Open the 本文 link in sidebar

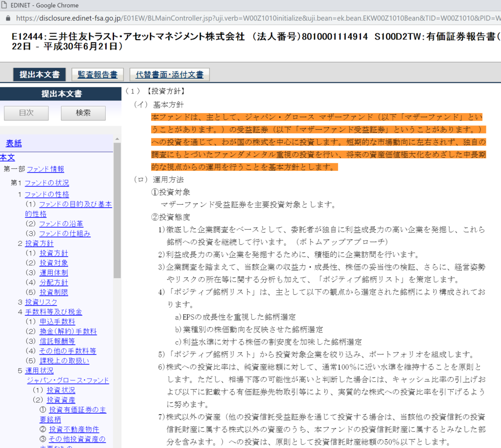tap(7, 157)
